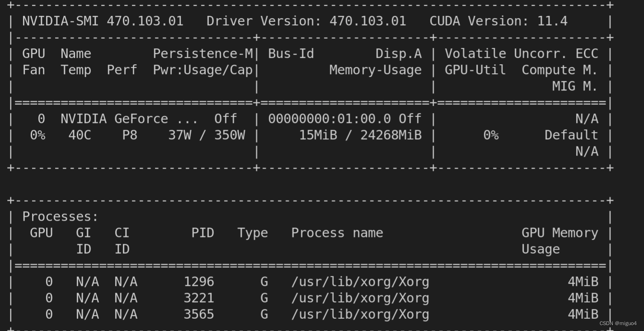This screenshot has width=644, height=331.
Task: Select the 15MiB / 24268MiB memory usage
Action: coord(360,135)
